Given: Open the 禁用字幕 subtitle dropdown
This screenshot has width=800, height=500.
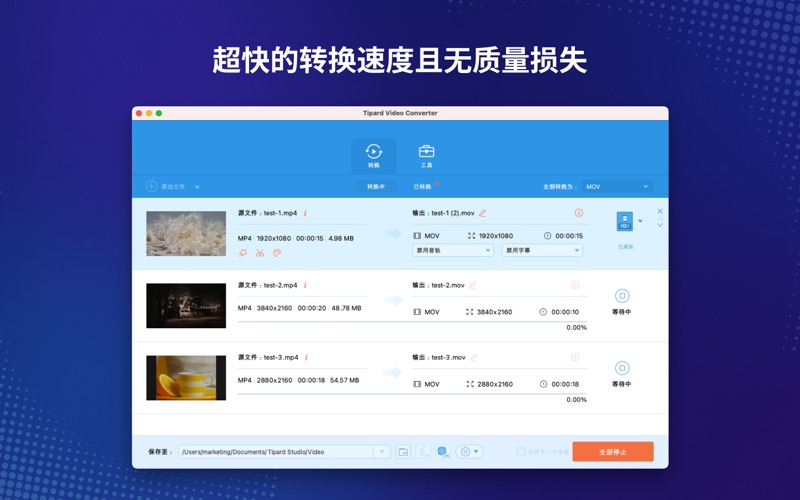Looking at the screenshot, I should (541, 251).
